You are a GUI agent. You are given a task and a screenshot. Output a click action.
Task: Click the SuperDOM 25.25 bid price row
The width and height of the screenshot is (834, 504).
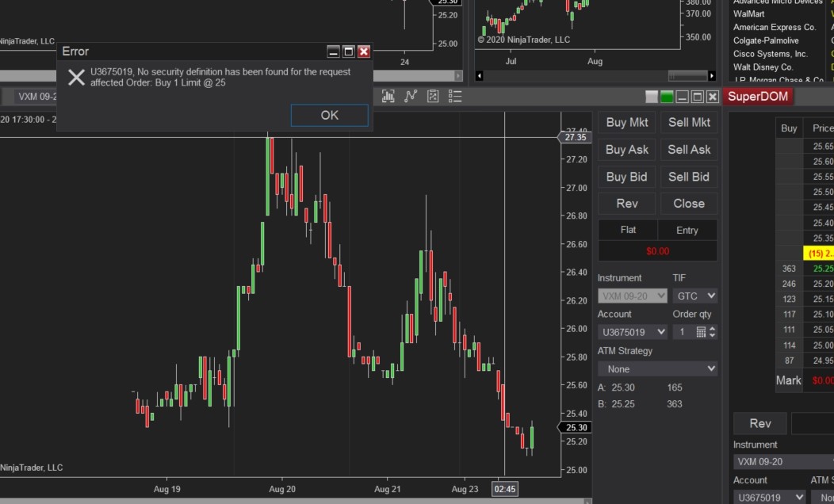pyautogui.click(x=818, y=269)
